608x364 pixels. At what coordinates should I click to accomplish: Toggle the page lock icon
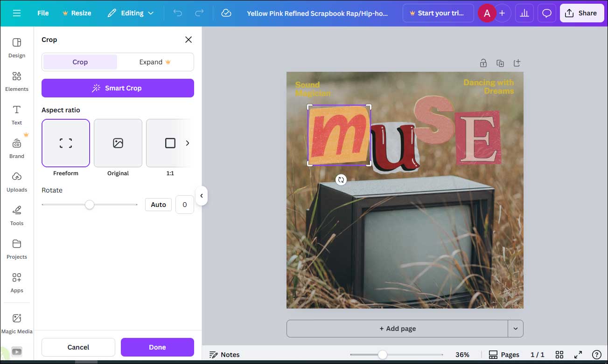click(x=483, y=62)
